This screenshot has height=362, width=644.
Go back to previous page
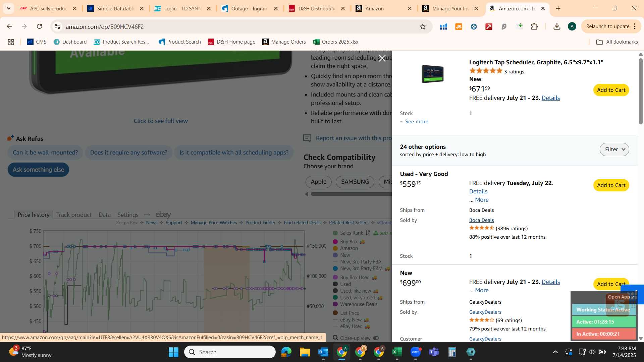point(9,26)
